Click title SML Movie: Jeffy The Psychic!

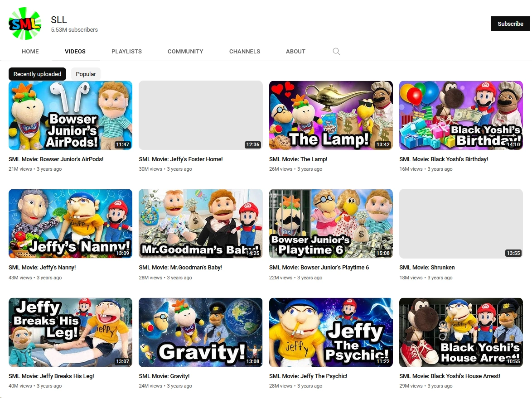(308, 376)
